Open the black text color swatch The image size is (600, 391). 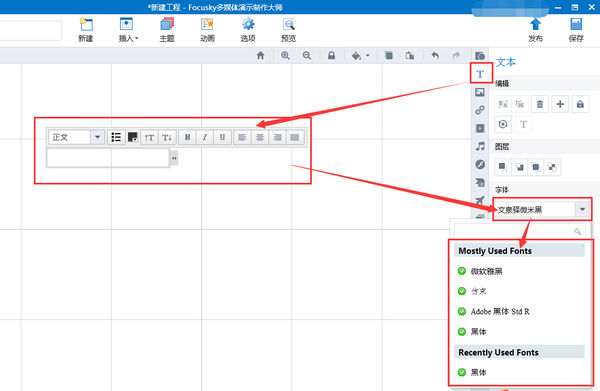(132, 137)
